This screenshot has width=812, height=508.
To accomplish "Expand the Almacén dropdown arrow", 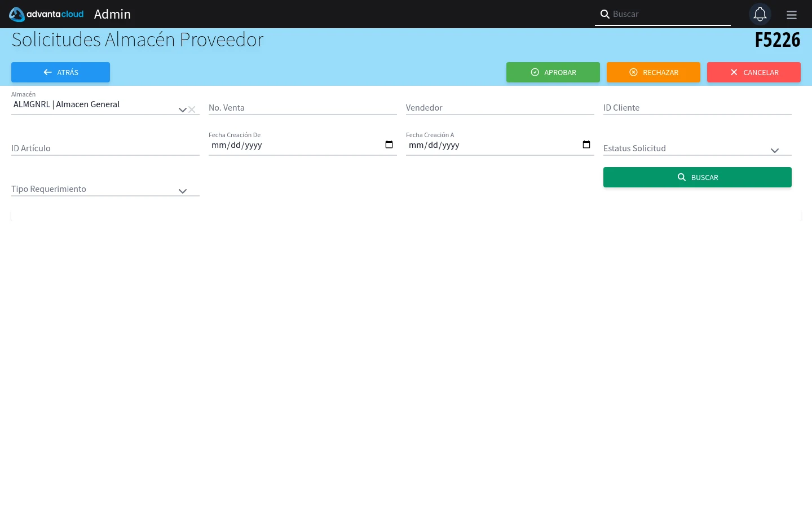I will pyautogui.click(x=183, y=110).
